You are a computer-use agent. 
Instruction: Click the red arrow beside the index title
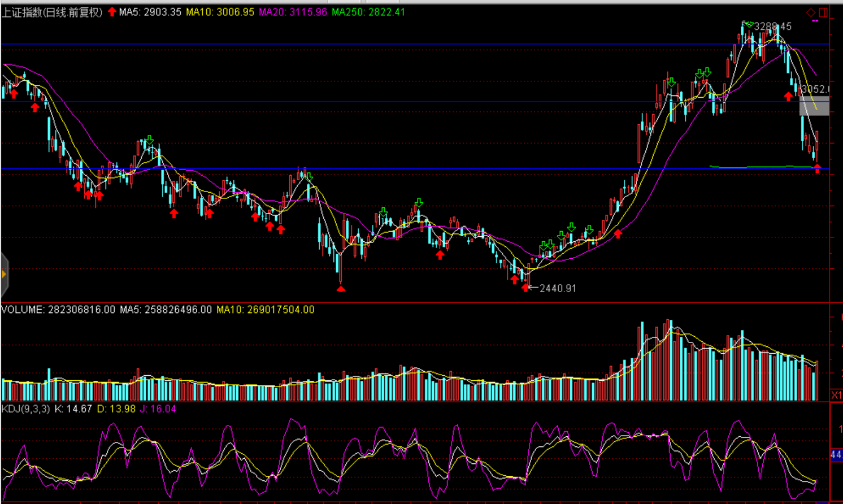click(x=112, y=12)
